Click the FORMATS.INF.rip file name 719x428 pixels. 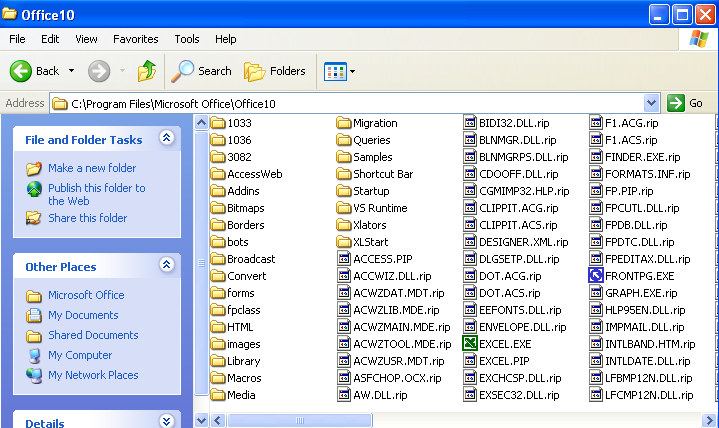click(647, 174)
